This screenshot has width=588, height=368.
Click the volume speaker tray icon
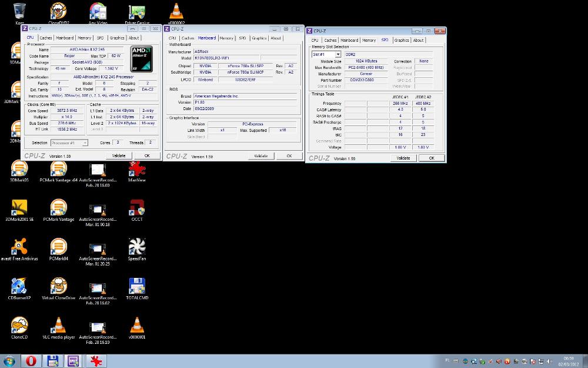[x=550, y=362]
